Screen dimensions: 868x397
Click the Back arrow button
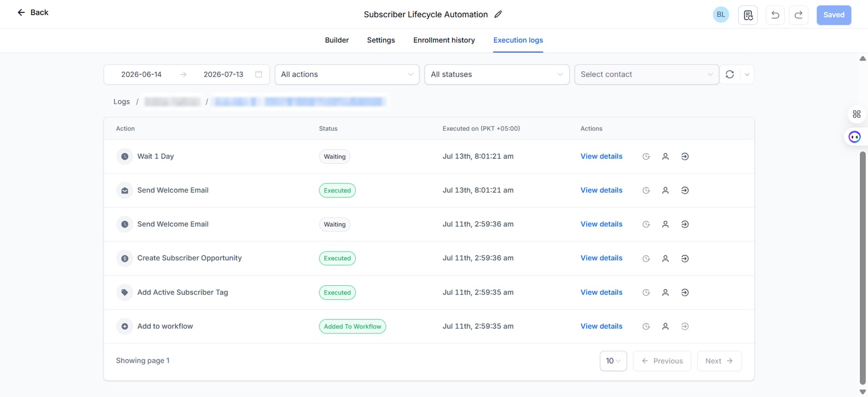pyautogui.click(x=33, y=12)
